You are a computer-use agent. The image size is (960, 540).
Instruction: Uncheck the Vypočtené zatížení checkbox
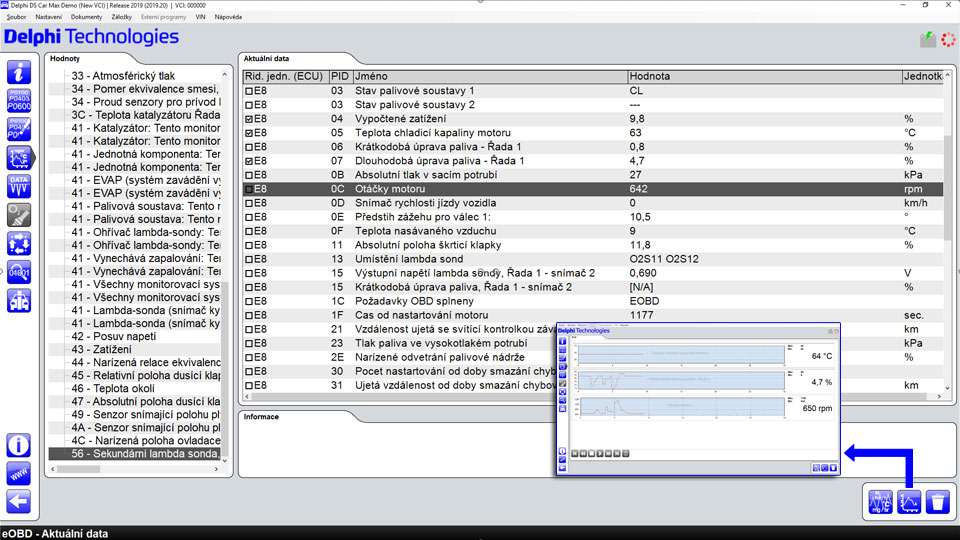click(249, 119)
